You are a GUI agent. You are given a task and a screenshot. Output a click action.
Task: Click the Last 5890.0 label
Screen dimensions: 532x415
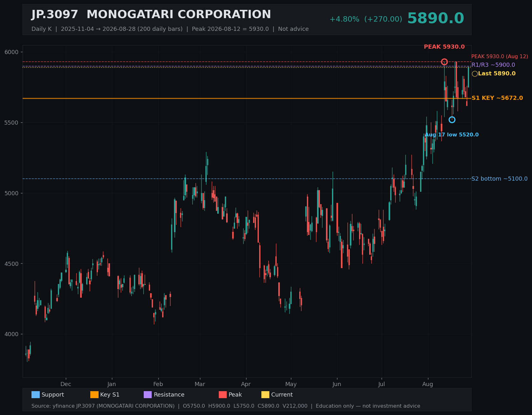pos(497,74)
